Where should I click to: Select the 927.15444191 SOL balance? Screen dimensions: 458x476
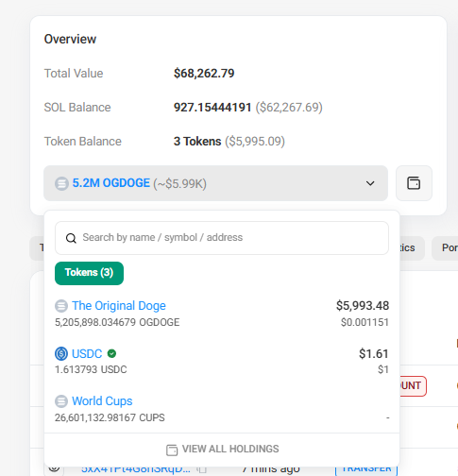212,108
